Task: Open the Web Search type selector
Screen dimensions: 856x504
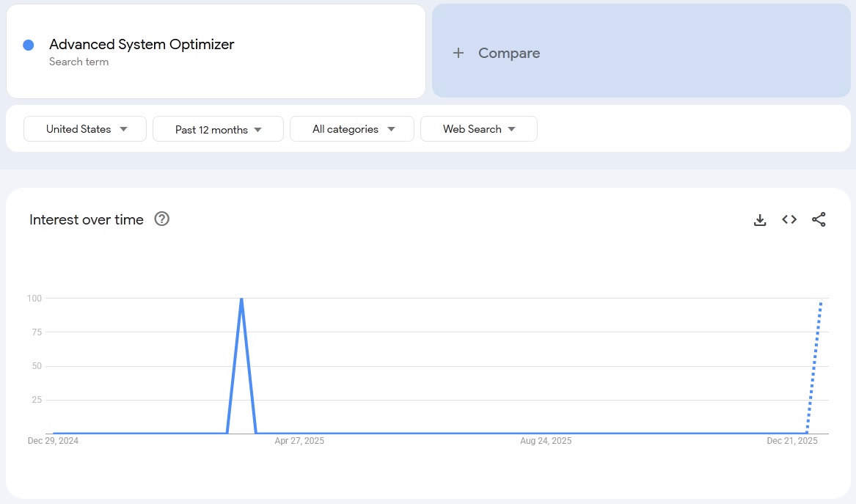Action: (x=478, y=128)
